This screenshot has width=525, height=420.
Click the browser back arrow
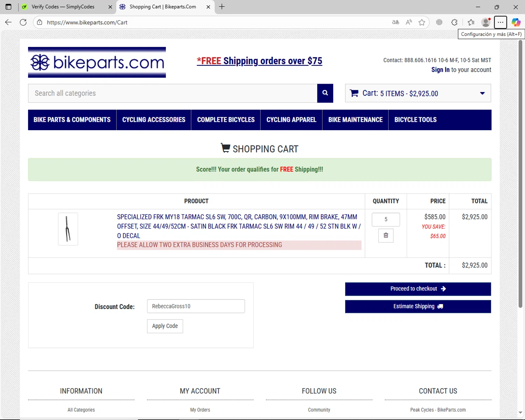tap(8, 22)
